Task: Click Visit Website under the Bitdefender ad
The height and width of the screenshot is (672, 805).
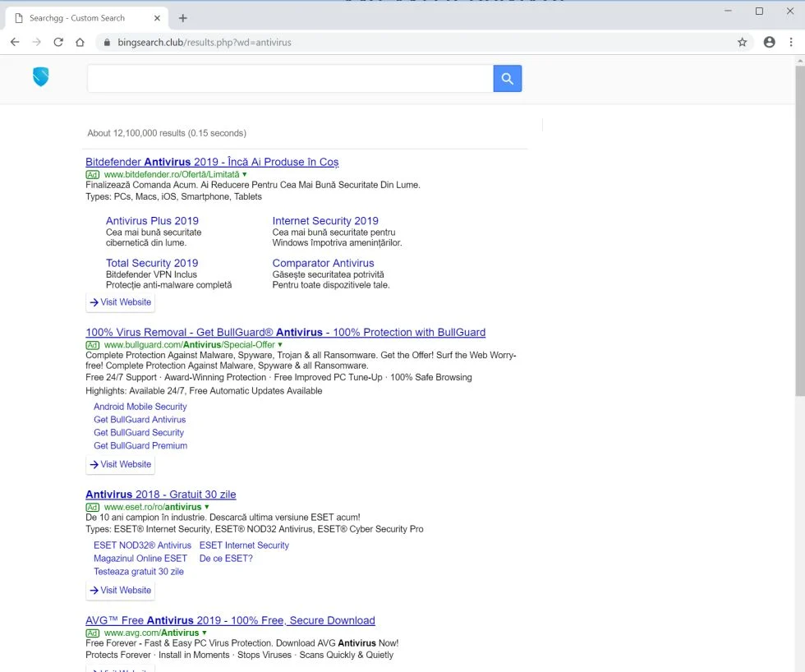Action: click(x=120, y=302)
